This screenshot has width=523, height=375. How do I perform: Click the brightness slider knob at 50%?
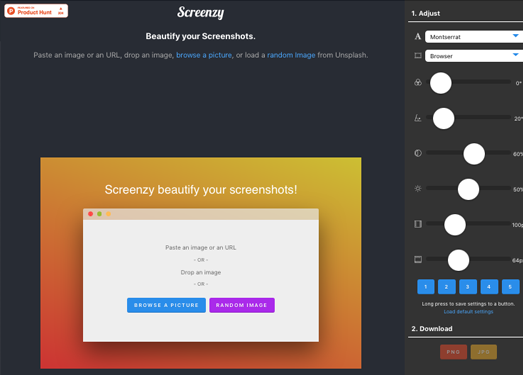pos(468,189)
